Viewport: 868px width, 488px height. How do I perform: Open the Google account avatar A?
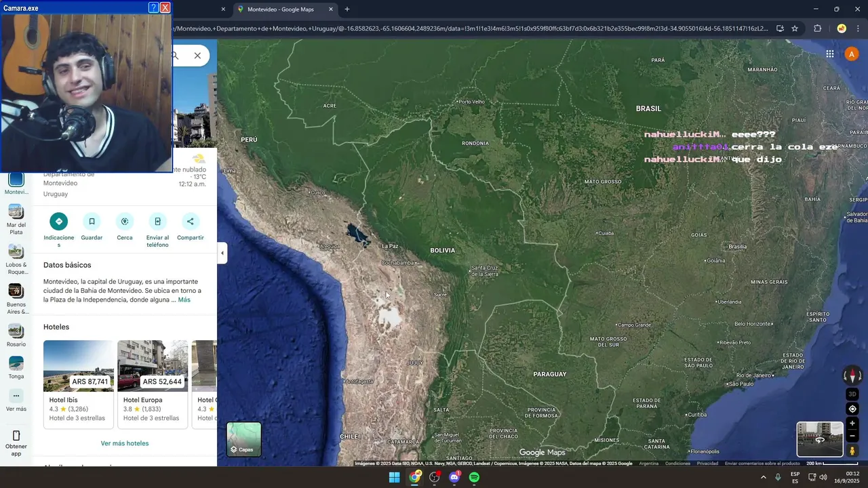[x=852, y=54]
